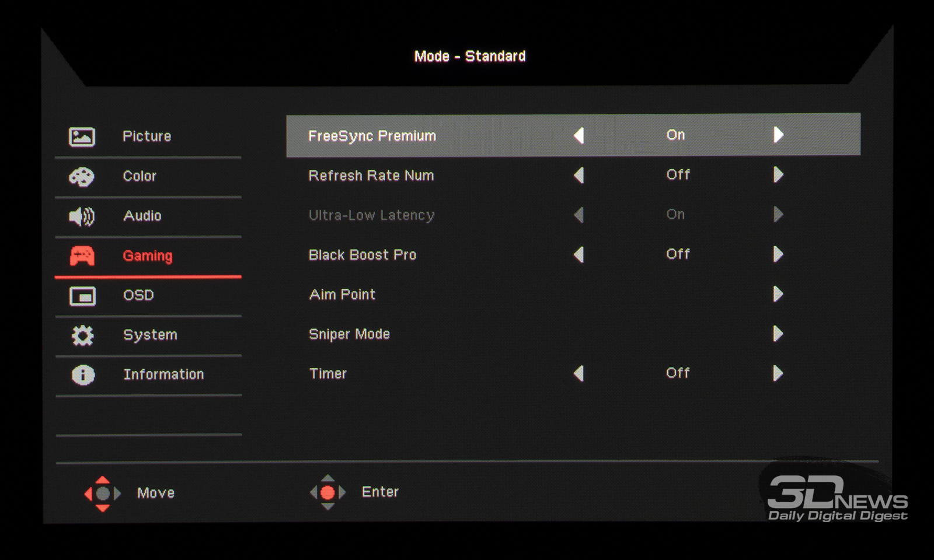Click the System gear icon
This screenshot has width=934, height=560.
(x=82, y=335)
